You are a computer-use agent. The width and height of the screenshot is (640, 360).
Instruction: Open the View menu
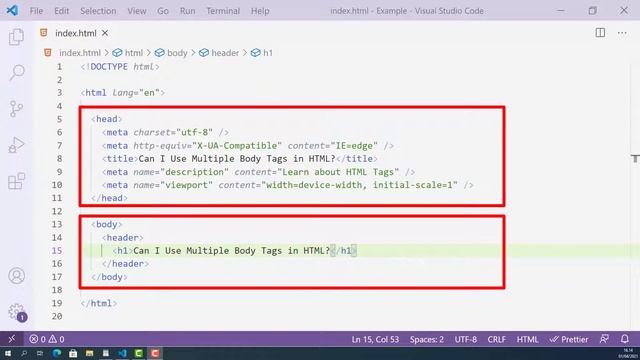click(137, 11)
